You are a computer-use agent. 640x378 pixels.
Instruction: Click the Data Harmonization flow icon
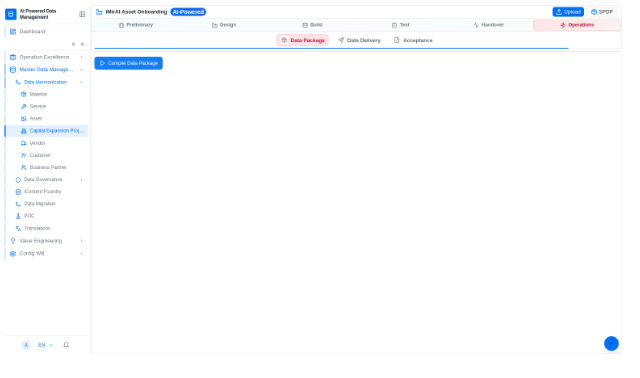click(x=18, y=82)
